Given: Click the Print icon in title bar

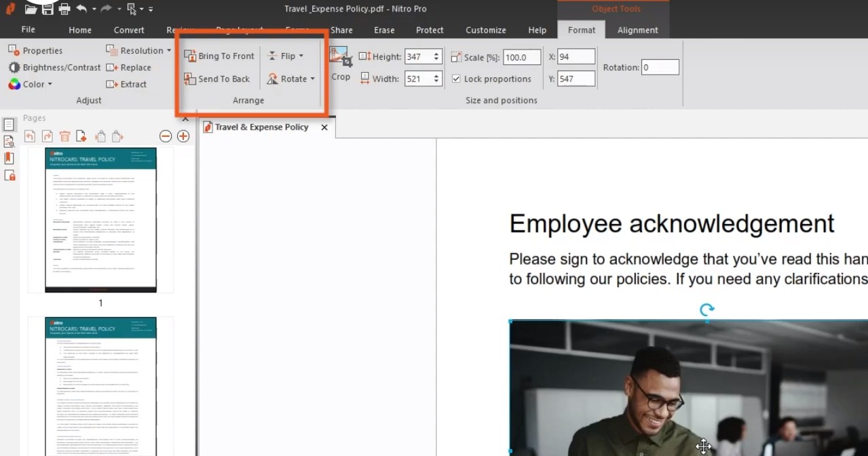Looking at the screenshot, I should click(x=64, y=9).
